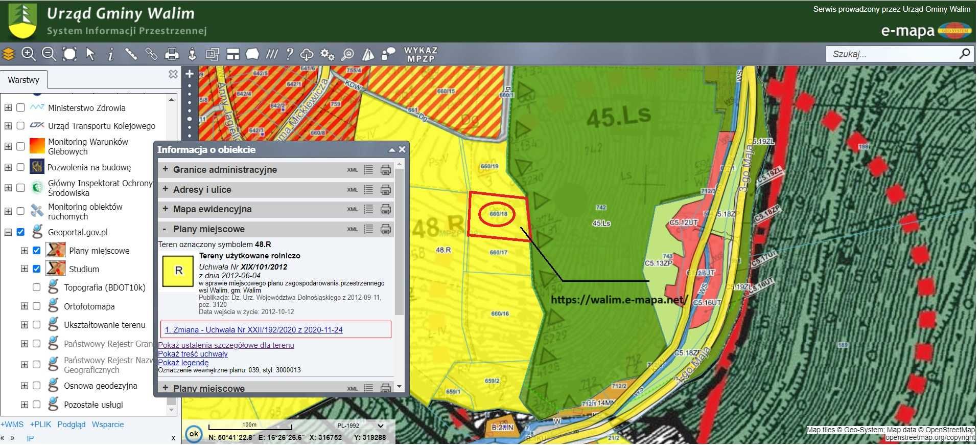
Task: Expand the Plany miejscowe layer node
Action: 24,251
